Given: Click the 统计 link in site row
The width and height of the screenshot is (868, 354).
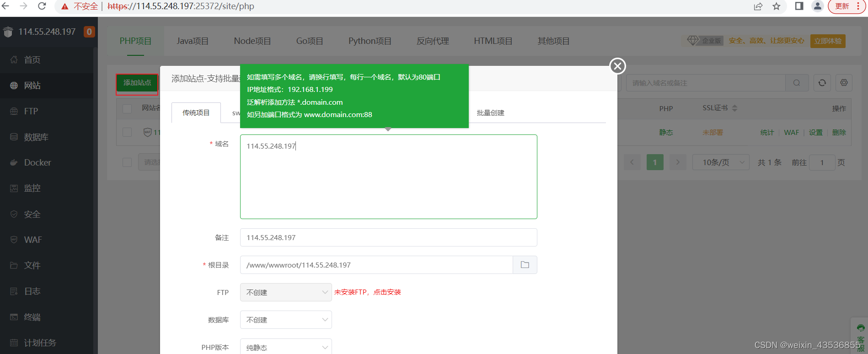Looking at the screenshot, I should click(767, 132).
